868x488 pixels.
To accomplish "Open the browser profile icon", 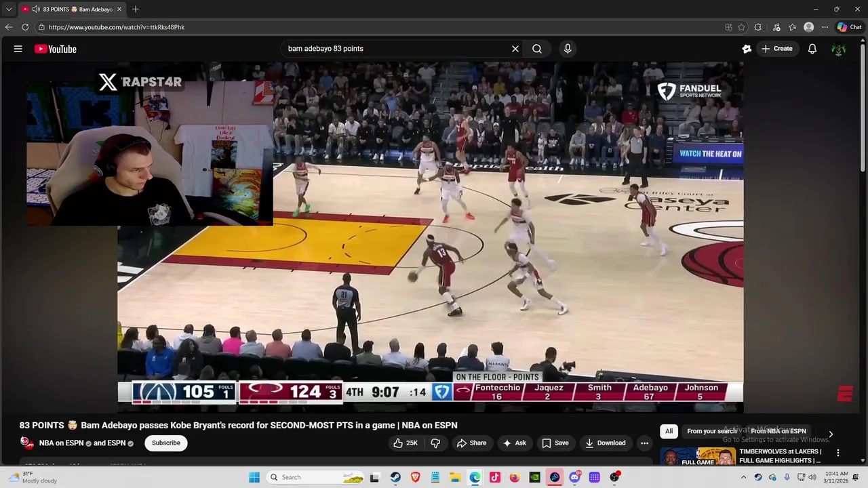I will pos(808,27).
